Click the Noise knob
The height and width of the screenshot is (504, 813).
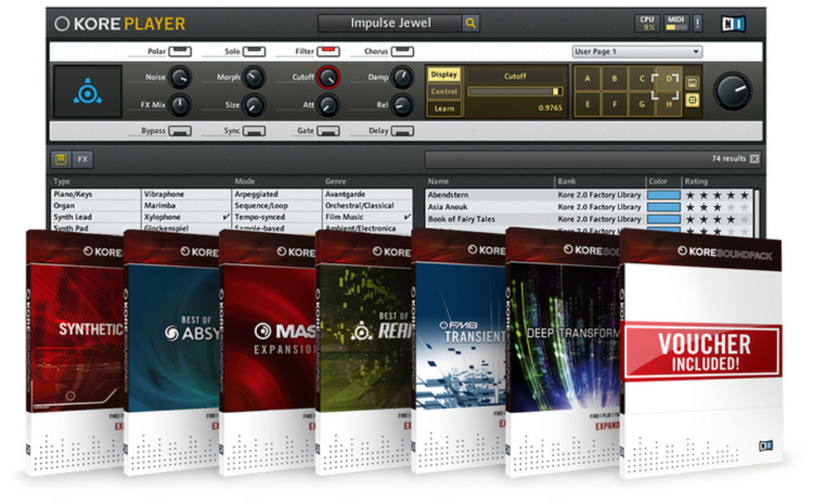180,78
